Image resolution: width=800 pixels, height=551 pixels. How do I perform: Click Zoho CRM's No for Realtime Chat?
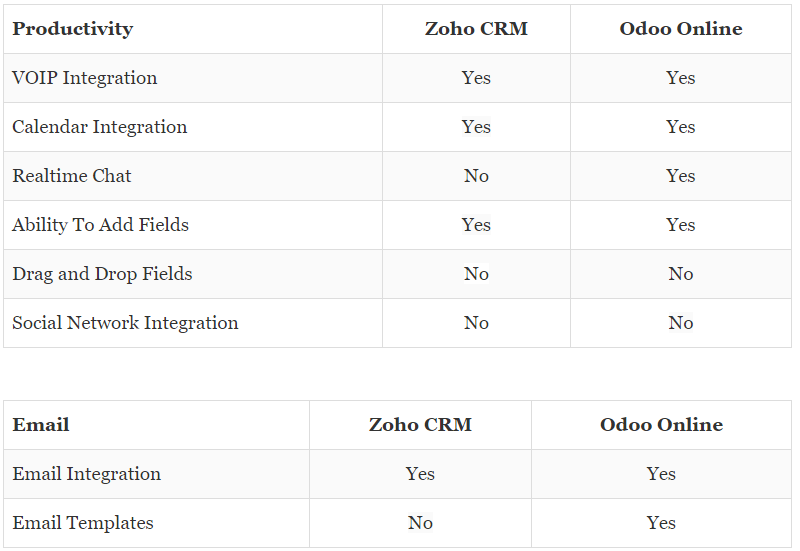[x=476, y=176]
